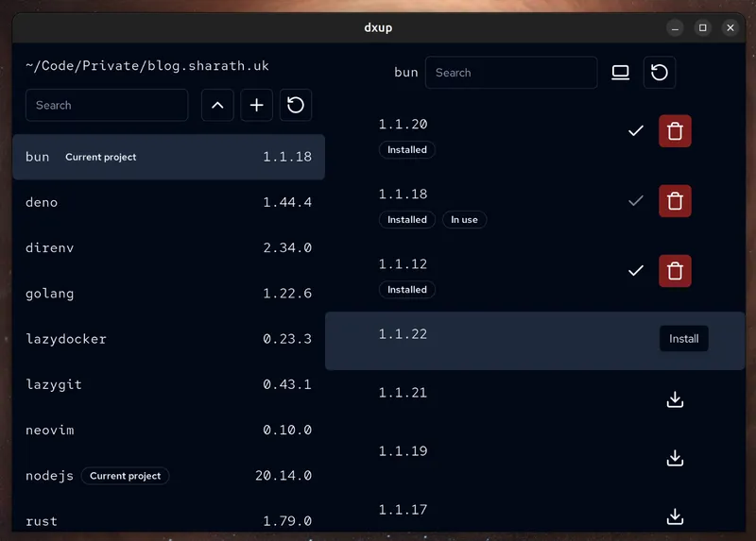Screen dimensions: 756x541
Task: Minimize the dxup window
Action: 675,28
